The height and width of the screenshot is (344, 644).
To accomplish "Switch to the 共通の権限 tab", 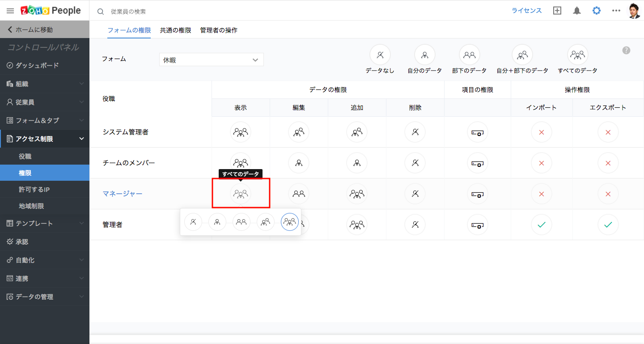I will [176, 30].
